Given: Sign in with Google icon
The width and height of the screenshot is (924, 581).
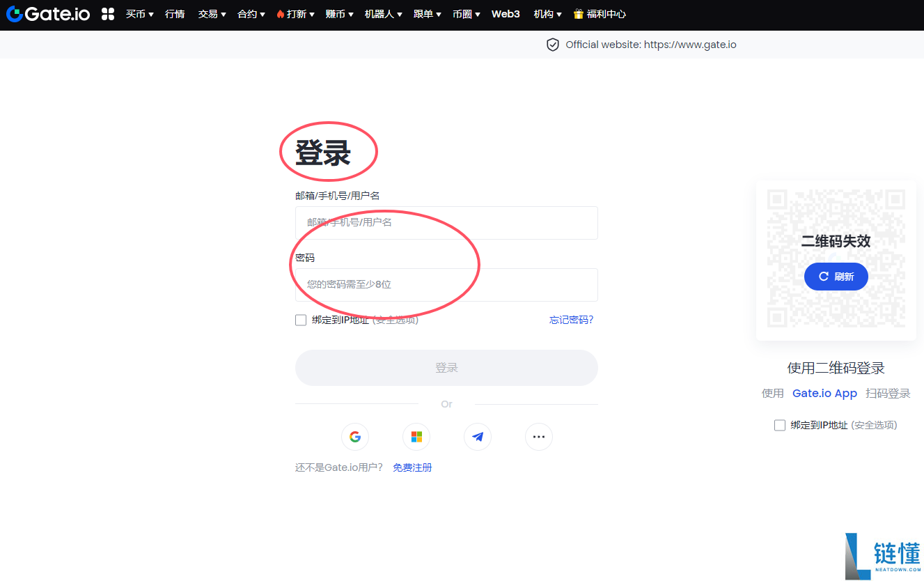Looking at the screenshot, I should click(355, 437).
